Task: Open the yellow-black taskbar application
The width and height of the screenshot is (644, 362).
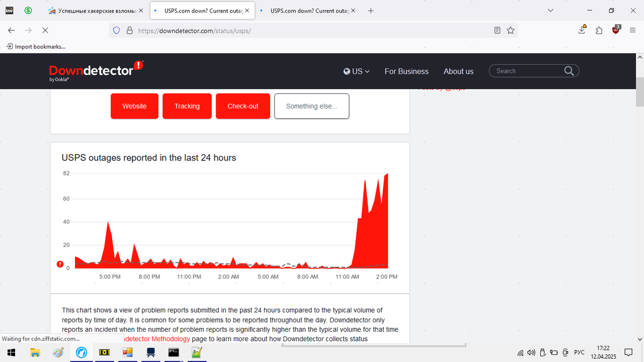Action: [105, 352]
